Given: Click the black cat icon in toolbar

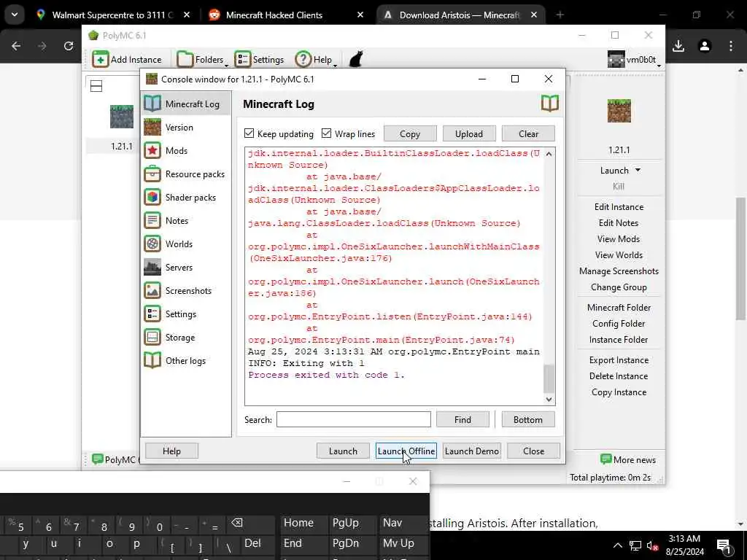Looking at the screenshot, I should (356, 60).
